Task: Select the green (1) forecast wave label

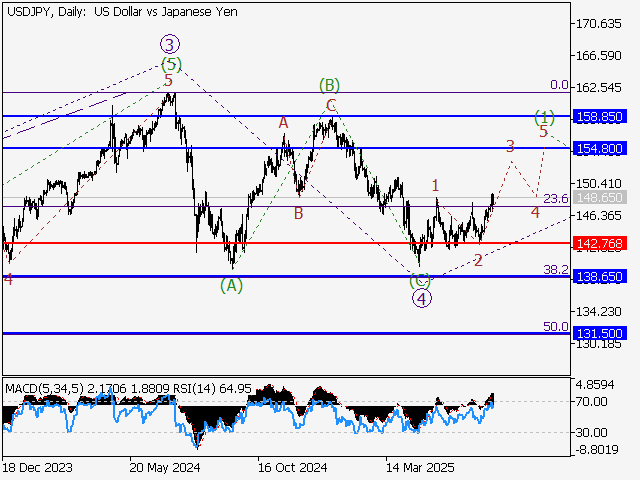Action: 544,115
